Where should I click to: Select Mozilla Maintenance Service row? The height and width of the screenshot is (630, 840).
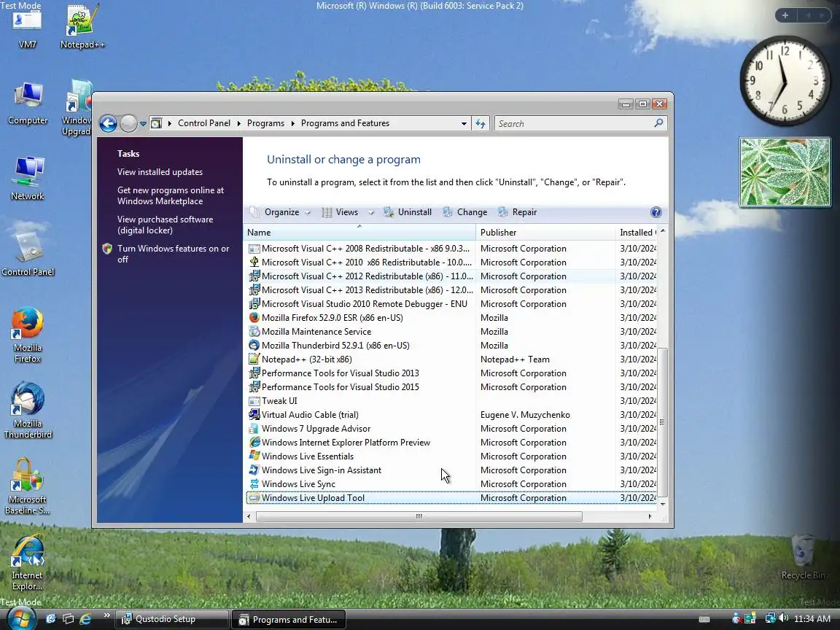point(451,332)
